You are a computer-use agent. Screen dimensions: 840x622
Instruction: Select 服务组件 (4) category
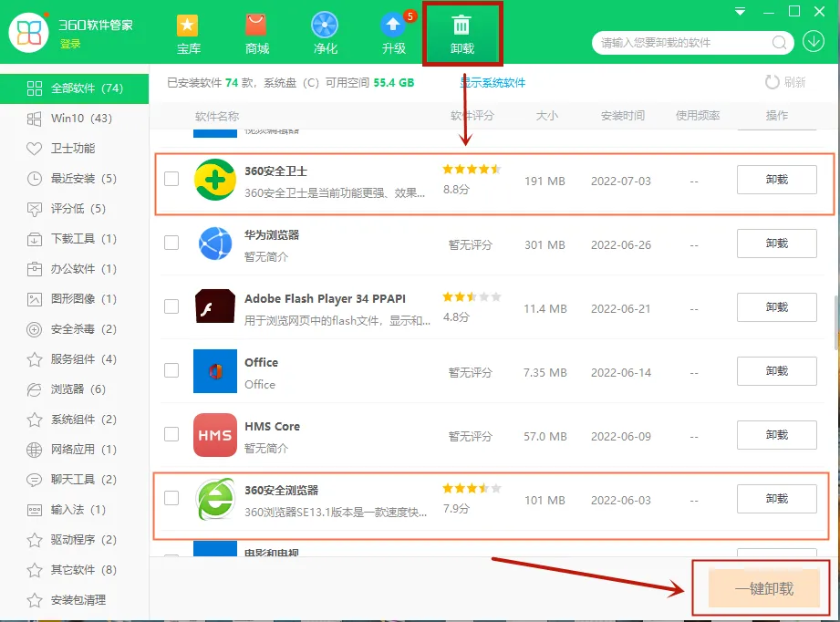pos(75,359)
